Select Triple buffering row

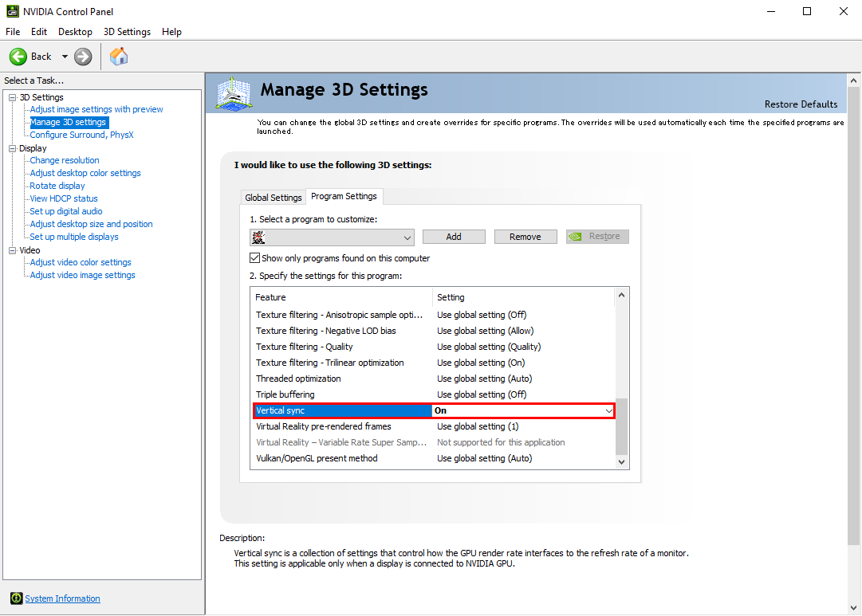click(434, 394)
